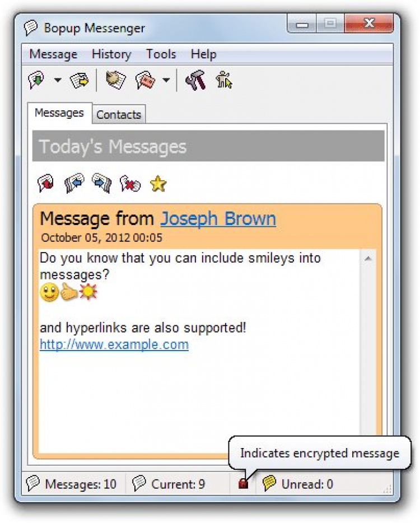This screenshot has width=420, height=523.
Task: Click the user with cursor toolbar icon
Action: (224, 80)
